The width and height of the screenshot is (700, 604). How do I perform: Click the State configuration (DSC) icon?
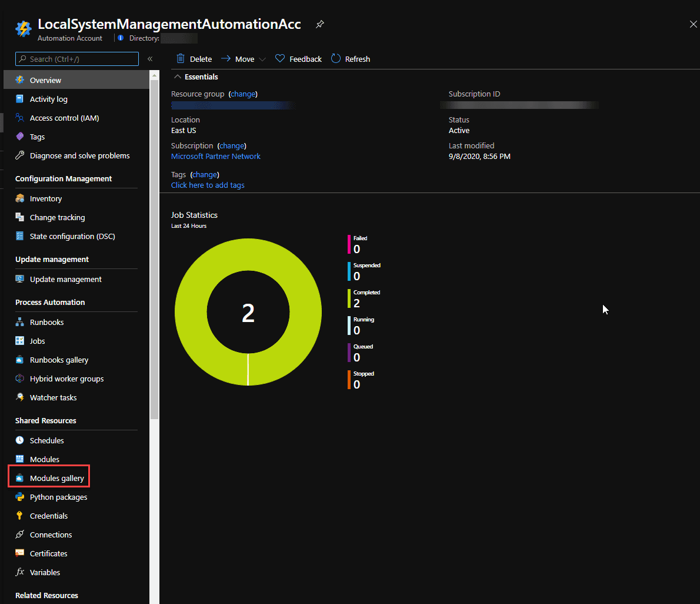(19, 235)
